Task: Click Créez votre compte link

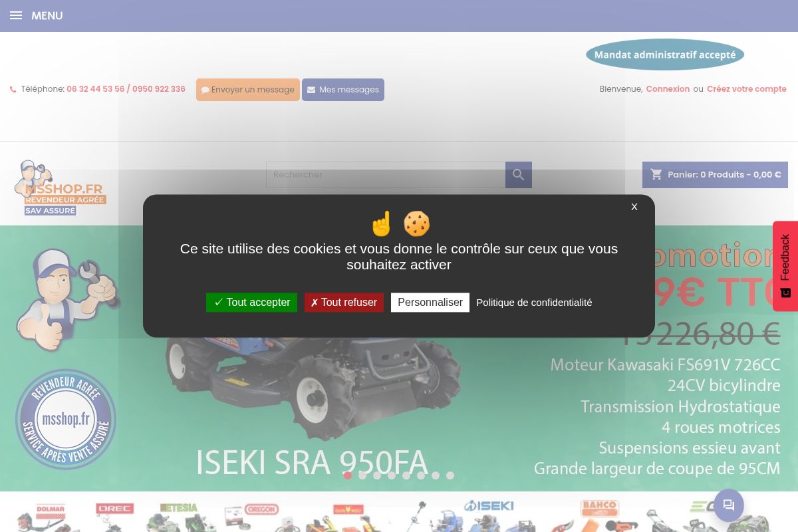Action: pyautogui.click(x=746, y=89)
